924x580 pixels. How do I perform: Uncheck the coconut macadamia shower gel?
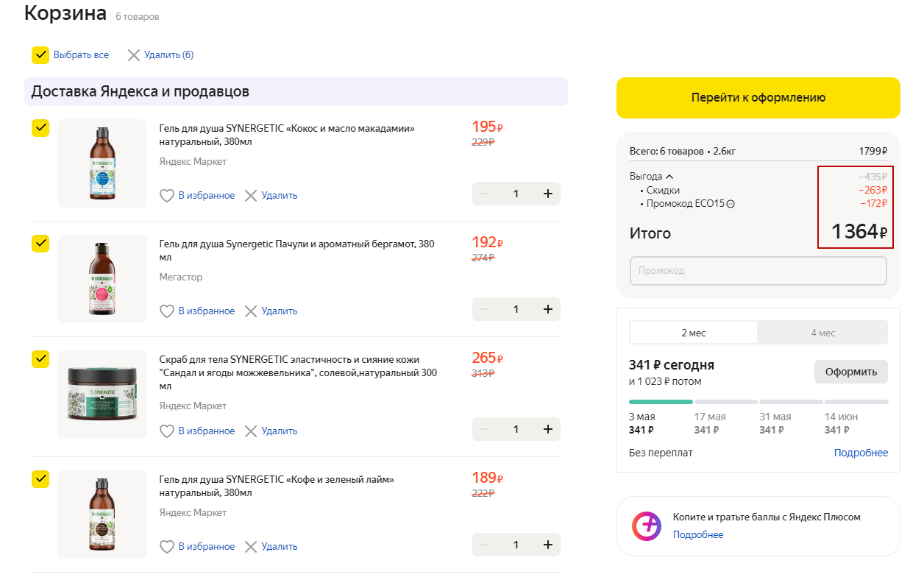(x=40, y=128)
